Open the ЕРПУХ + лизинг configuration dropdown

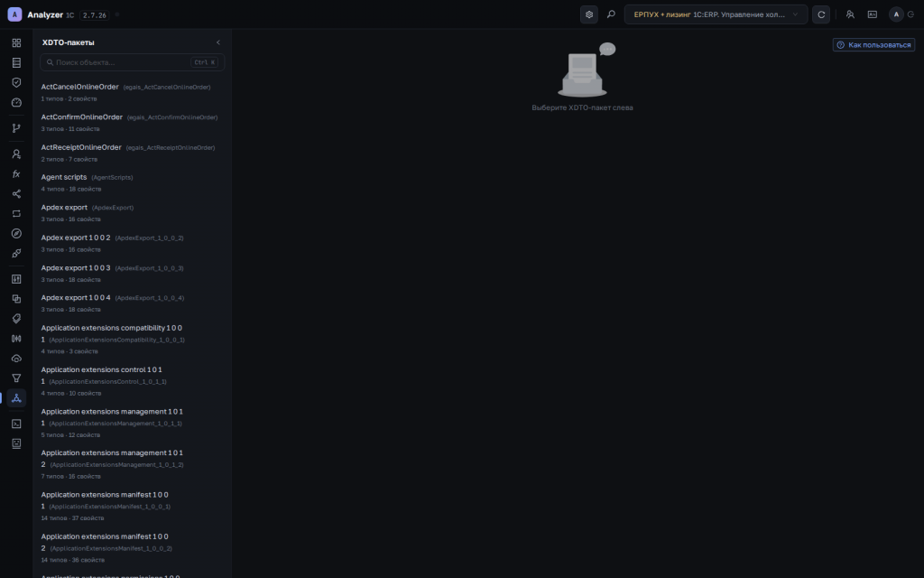coord(716,14)
